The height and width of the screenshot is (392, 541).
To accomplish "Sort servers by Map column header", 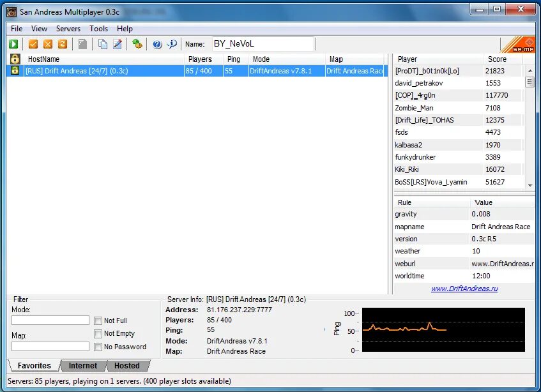I will coord(355,59).
